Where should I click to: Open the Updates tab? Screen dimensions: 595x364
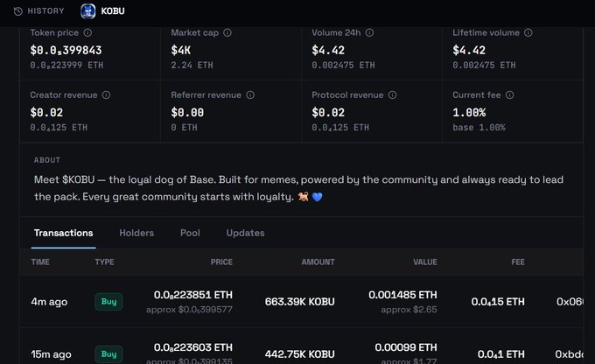point(246,233)
